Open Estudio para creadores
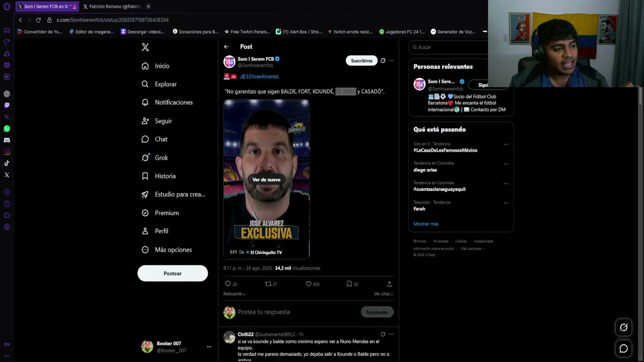Screen dimensions: 644x362 [173, 194]
